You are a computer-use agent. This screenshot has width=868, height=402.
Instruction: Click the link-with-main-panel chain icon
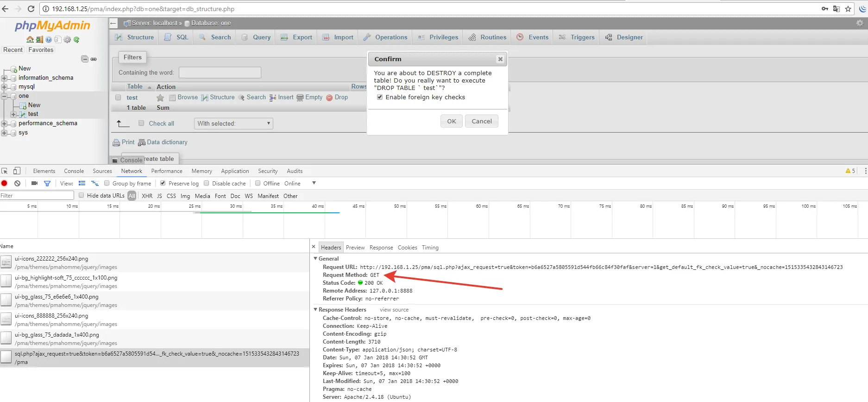[x=94, y=59]
